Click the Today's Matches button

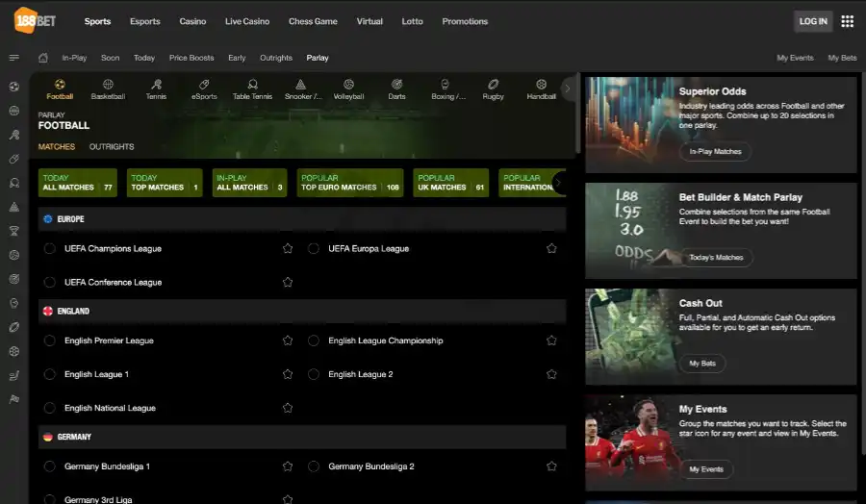click(716, 257)
